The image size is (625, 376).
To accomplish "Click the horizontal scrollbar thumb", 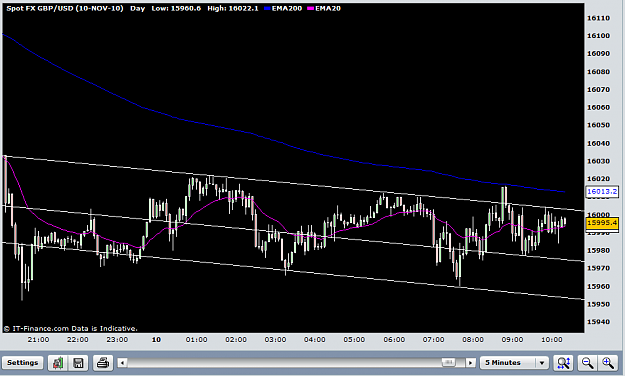I will 448,362.
